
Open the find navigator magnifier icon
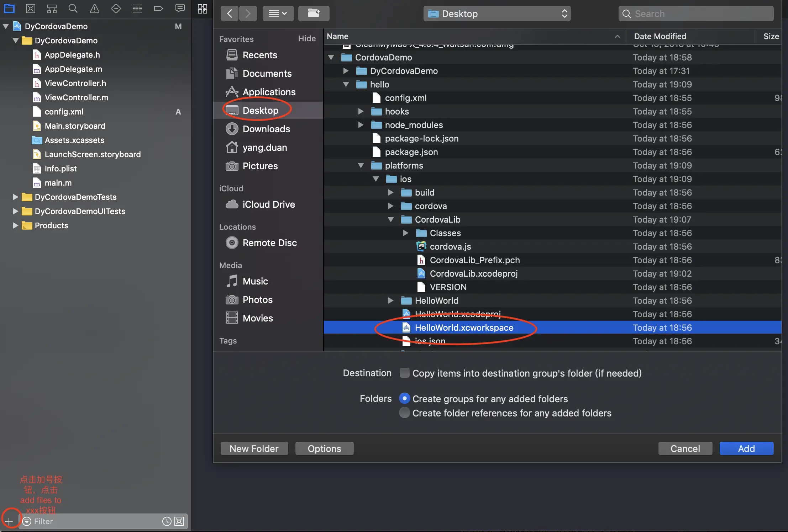pyautogui.click(x=73, y=9)
